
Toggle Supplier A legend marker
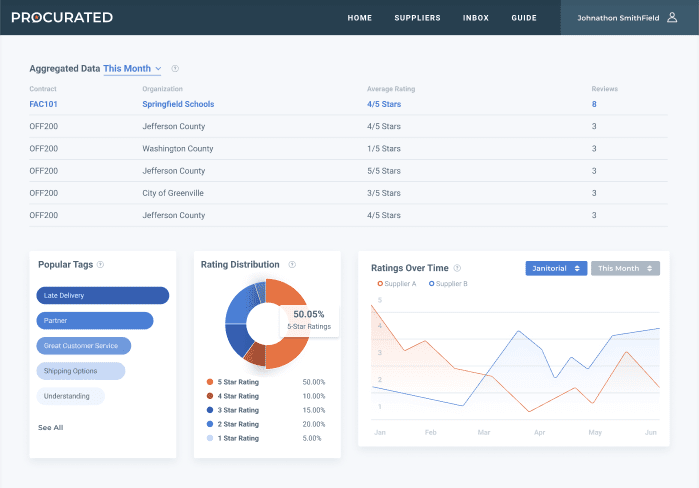[378, 284]
